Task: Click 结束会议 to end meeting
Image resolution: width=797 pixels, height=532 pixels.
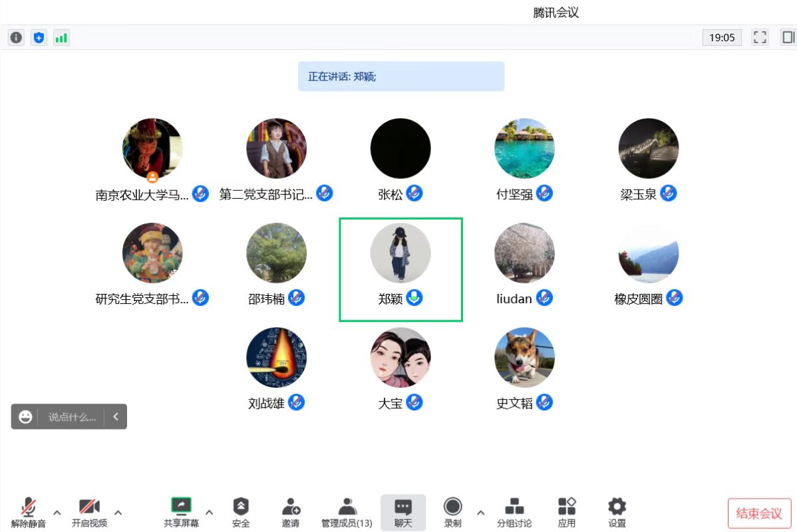Action: [759, 513]
